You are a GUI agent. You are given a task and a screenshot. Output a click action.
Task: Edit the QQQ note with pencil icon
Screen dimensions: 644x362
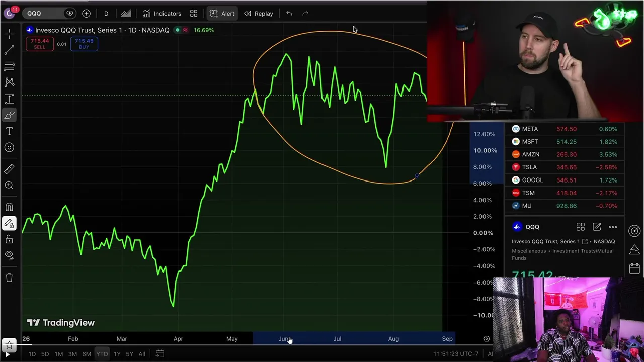(x=597, y=227)
